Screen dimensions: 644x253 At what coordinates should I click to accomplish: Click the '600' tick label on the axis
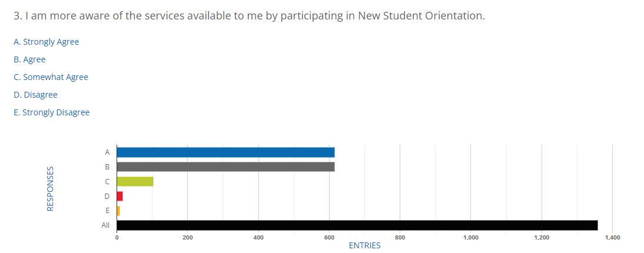[329, 238]
